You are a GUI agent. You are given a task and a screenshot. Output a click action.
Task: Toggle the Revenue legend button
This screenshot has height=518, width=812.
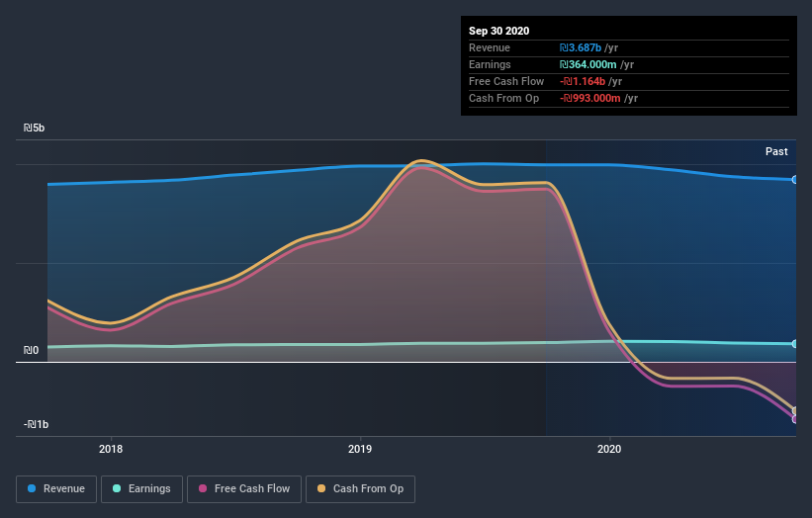(56, 488)
